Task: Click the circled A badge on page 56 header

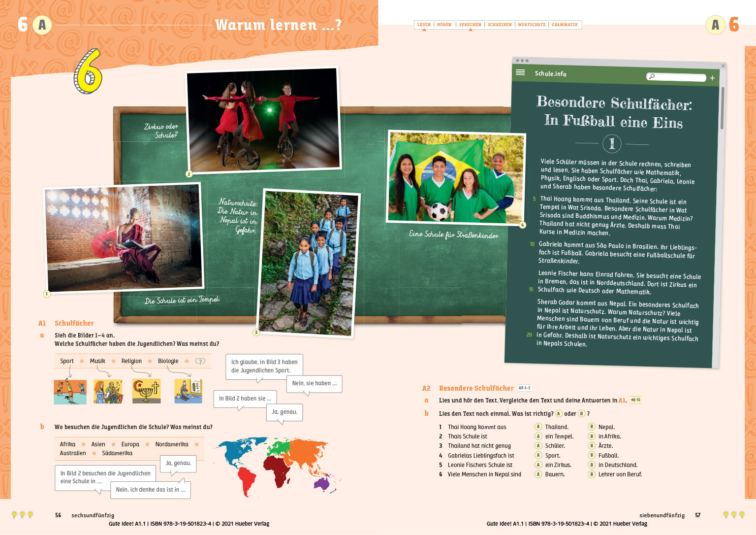Action: [42, 25]
